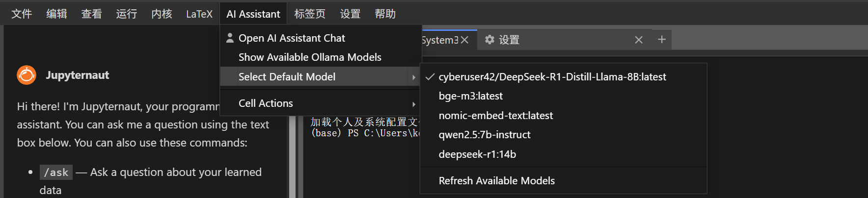The width and height of the screenshot is (868, 198).
Task: Click the terminal prompt line (base) PS C:\Users
Action: tap(366, 133)
